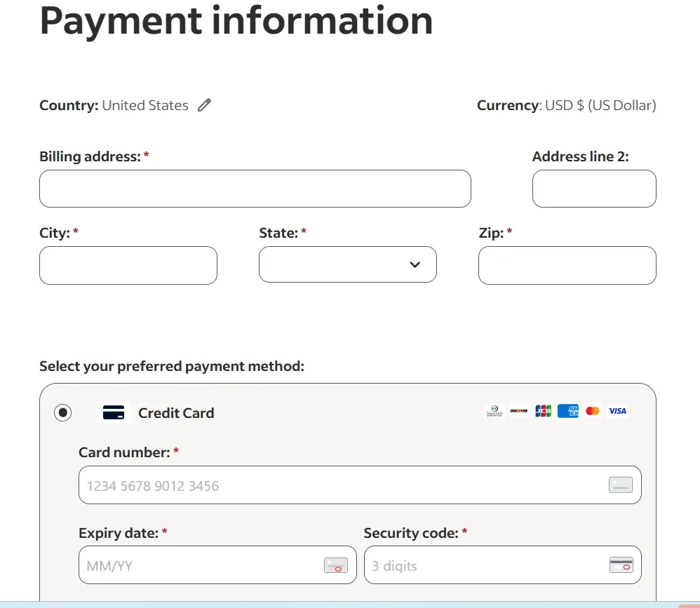The width and height of the screenshot is (700, 608).
Task: Click the Discover card brand icon
Action: click(x=519, y=411)
